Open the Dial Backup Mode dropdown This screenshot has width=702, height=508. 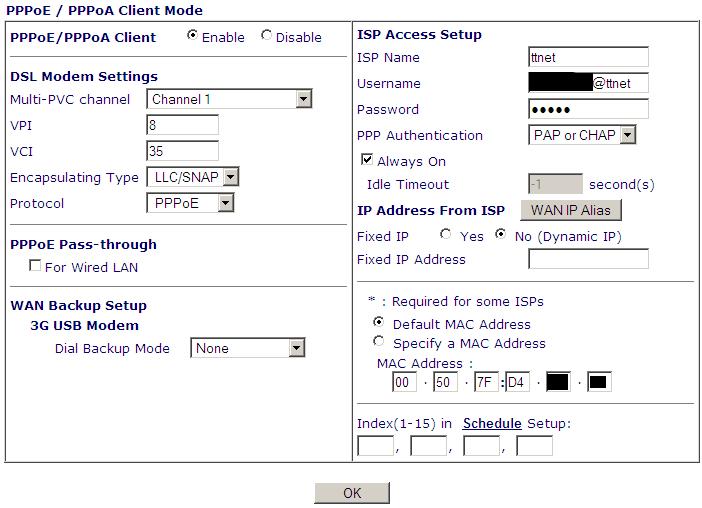coord(247,348)
